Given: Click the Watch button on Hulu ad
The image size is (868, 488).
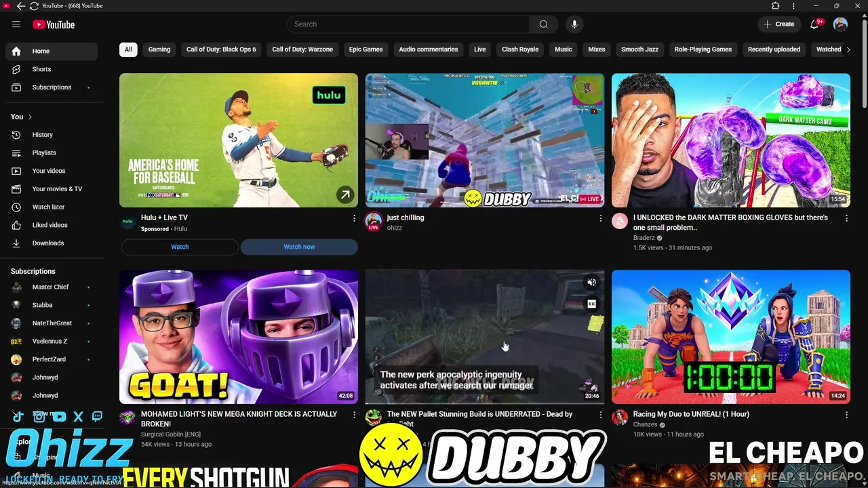Looking at the screenshot, I should coord(180,247).
